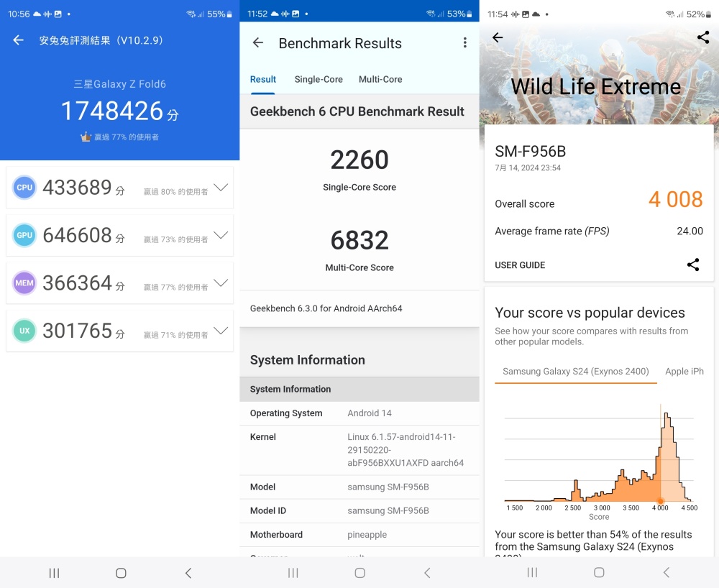The width and height of the screenshot is (719, 588).
Task: Tap the 贏過 80% 的使用者 CPU percentile text
Action: pos(175,192)
